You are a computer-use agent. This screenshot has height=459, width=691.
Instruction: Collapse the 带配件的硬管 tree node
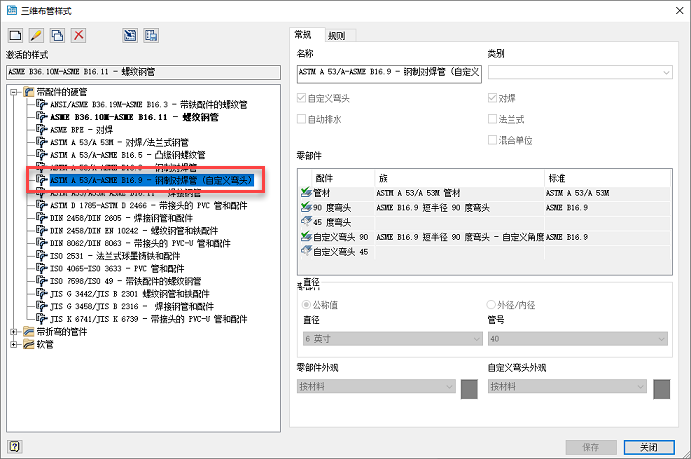click(x=14, y=92)
